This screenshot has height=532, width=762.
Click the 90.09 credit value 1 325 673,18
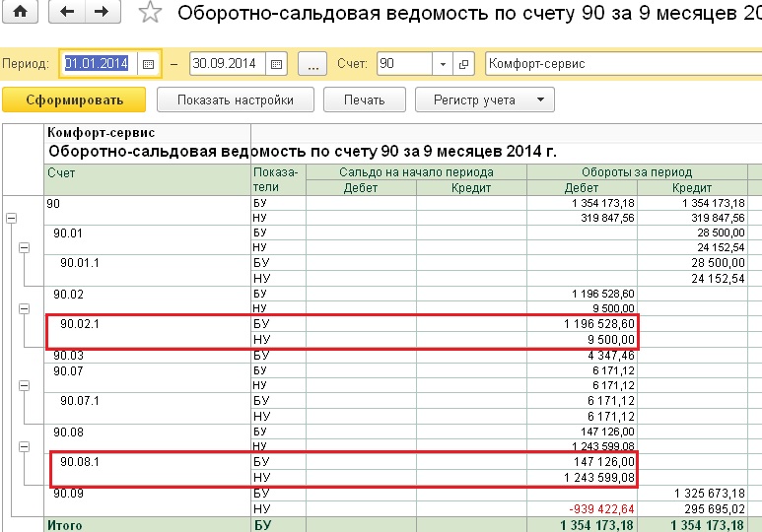pyautogui.click(x=710, y=494)
